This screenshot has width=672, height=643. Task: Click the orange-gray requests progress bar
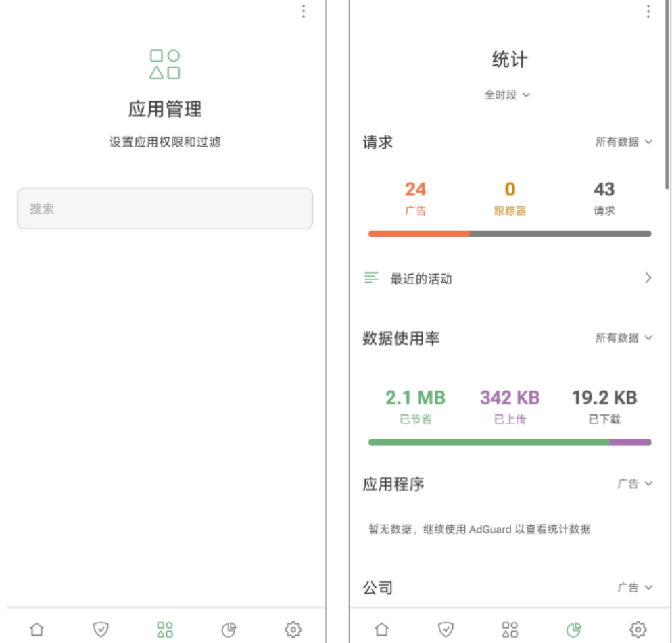pyautogui.click(x=510, y=234)
